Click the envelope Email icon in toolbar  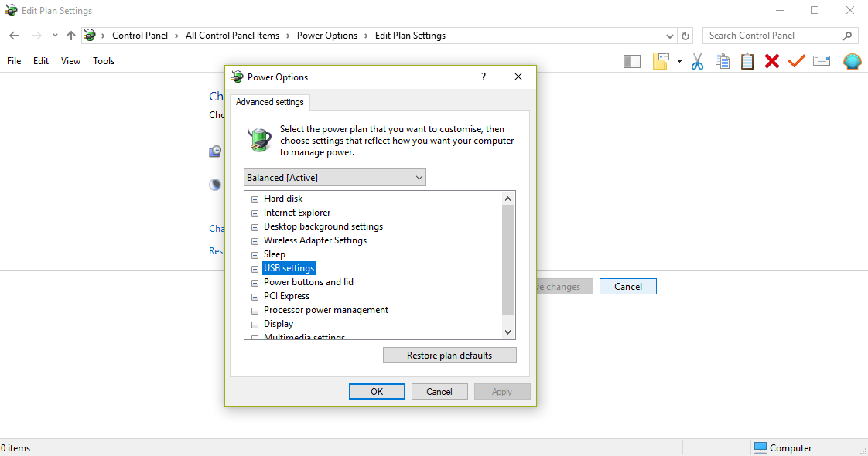pyautogui.click(x=821, y=61)
